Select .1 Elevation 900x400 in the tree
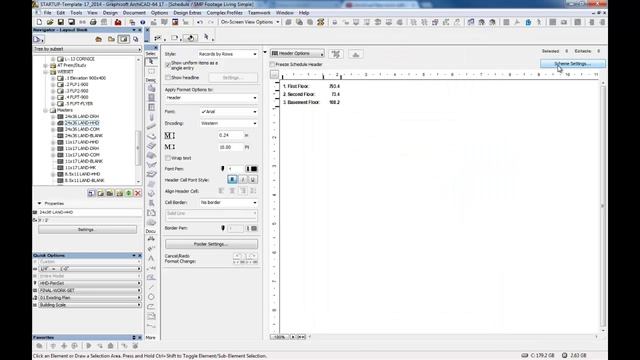 tap(85, 78)
